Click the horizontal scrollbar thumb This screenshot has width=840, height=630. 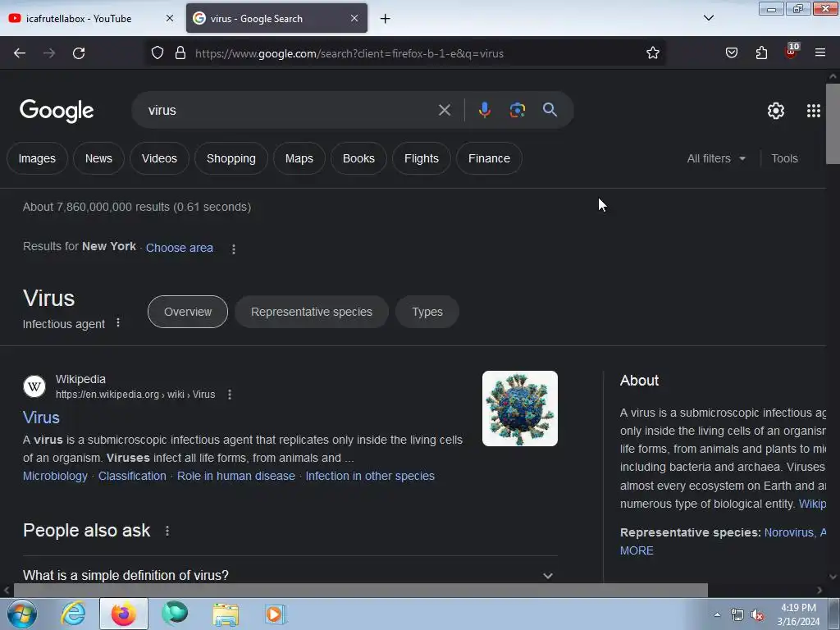[361, 591]
